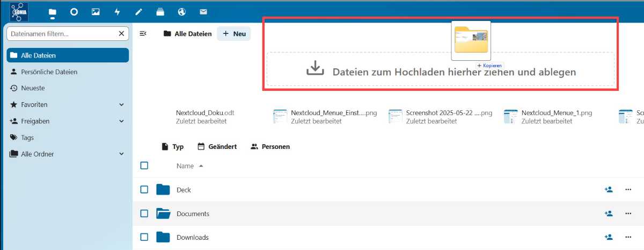Open the Dashboard circle icon in top bar
The height and width of the screenshot is (250, 644).
(x=74, y=12)
